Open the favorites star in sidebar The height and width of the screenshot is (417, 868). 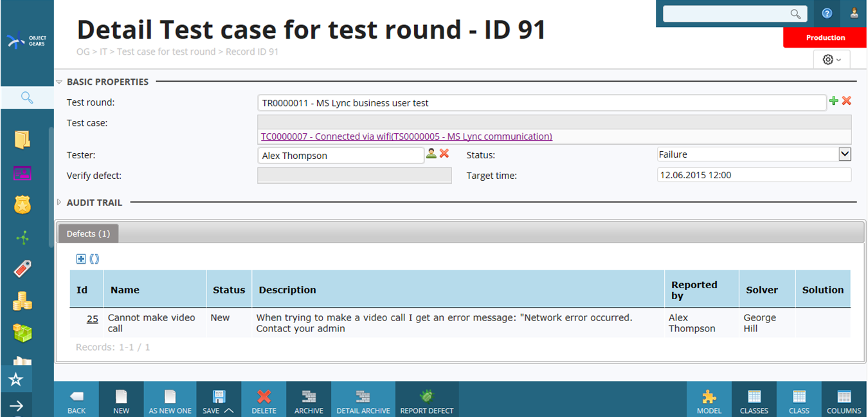click(x=16, y=380)
